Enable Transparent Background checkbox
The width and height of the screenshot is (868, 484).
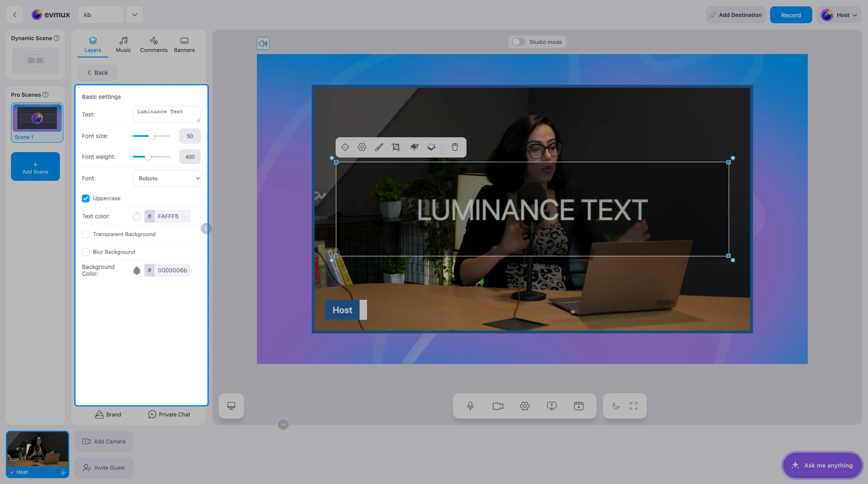[x=85, y=234]
